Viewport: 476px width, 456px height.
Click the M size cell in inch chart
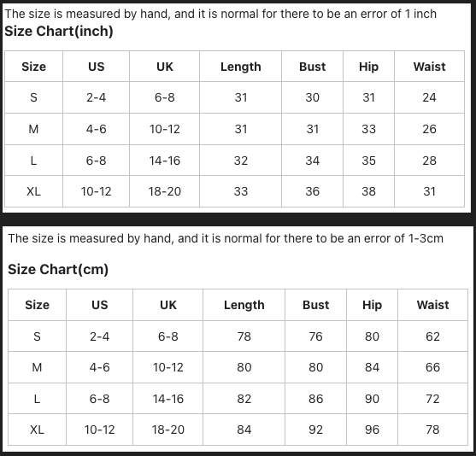click(x=33, y=129)
